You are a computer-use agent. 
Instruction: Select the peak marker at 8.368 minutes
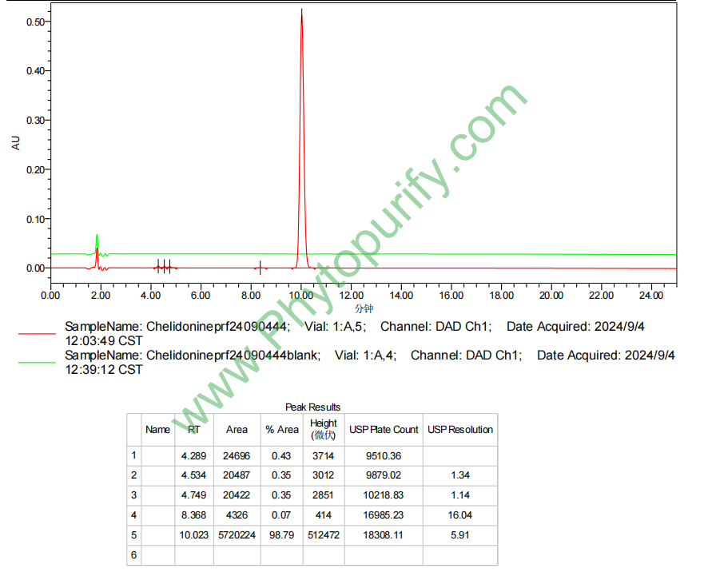tap(261, 268)
